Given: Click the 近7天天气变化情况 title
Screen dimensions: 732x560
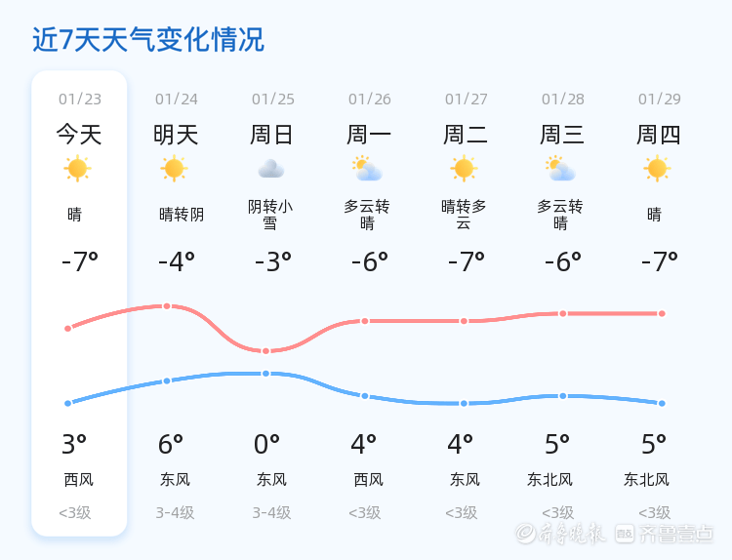Looking at the screenshot, I should [148, 40].
